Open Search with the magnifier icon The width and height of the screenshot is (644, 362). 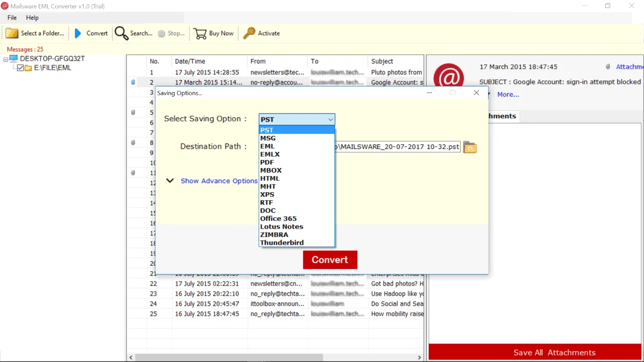coord(121,33)
